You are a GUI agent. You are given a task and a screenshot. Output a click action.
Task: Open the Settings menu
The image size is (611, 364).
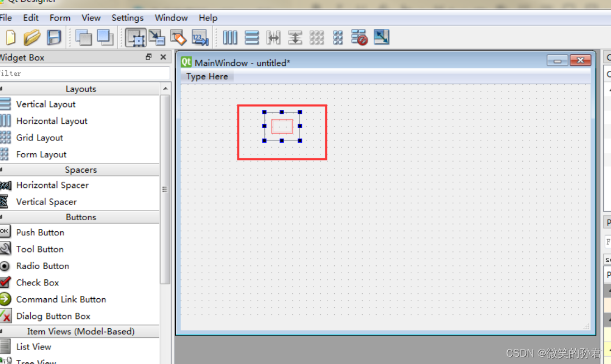click(x=127, y=17)
